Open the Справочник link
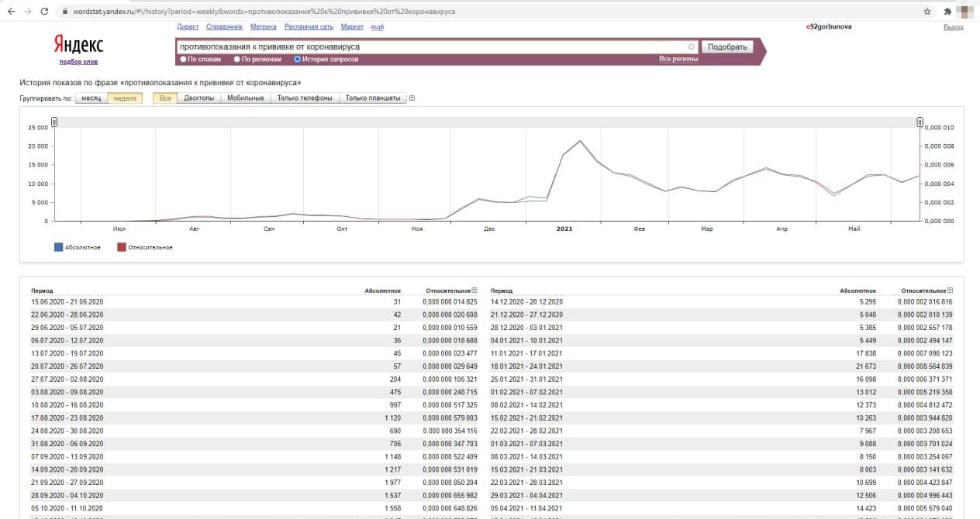This screenshot has width=980, height=519. pyautogui.click(x=225, y=27)
